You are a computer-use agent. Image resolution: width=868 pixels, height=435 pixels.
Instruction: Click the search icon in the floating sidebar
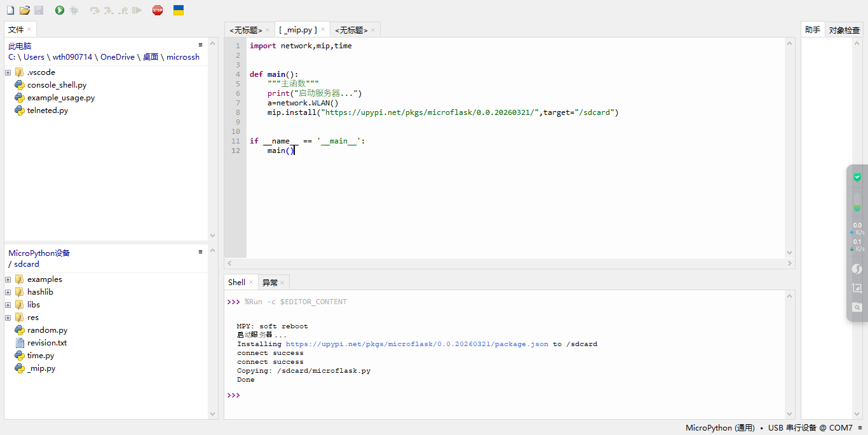(857, 307)
